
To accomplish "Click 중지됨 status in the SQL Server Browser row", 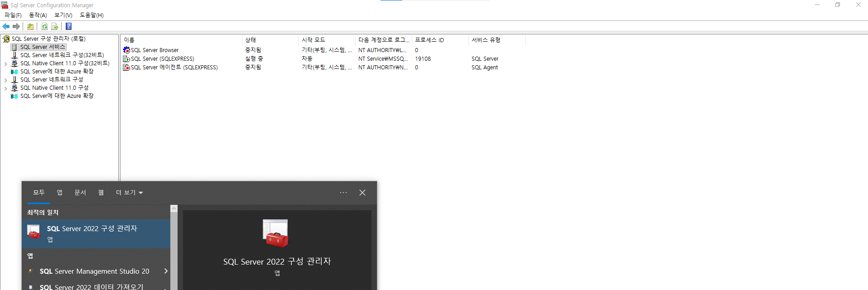I will pyautogui.click(x=253, y=50).
